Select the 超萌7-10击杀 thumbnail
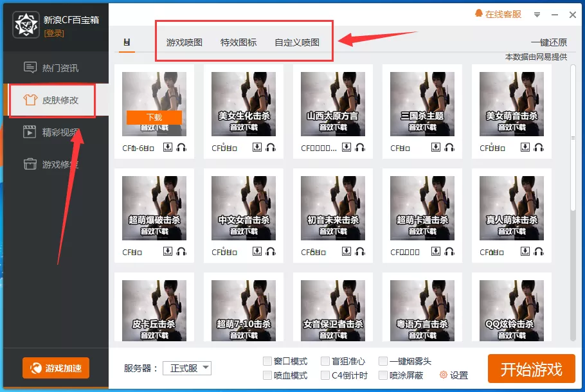Image resolution: width=585 pixels, height=392 pixels. pyautogui.click(x=244, y=310)
